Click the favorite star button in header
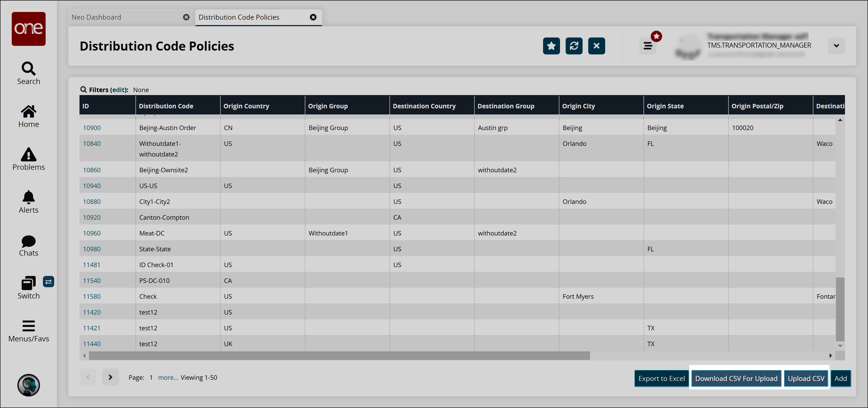 pos(551,46)
